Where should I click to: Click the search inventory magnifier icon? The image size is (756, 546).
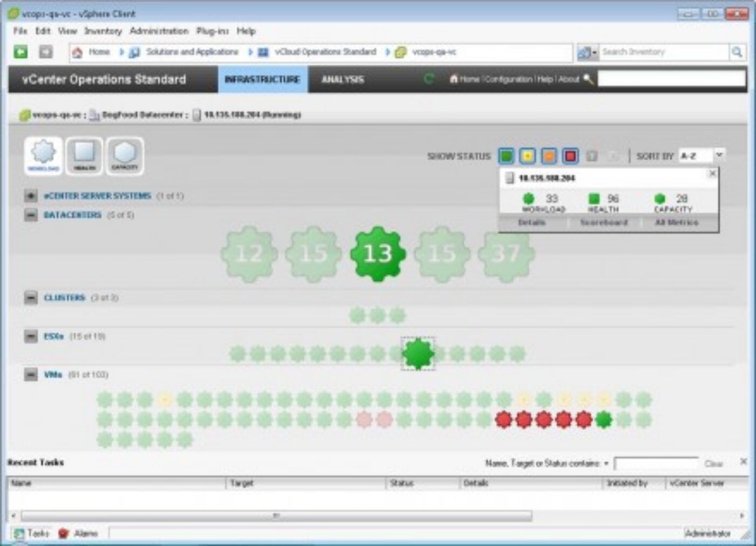(737, 52)
